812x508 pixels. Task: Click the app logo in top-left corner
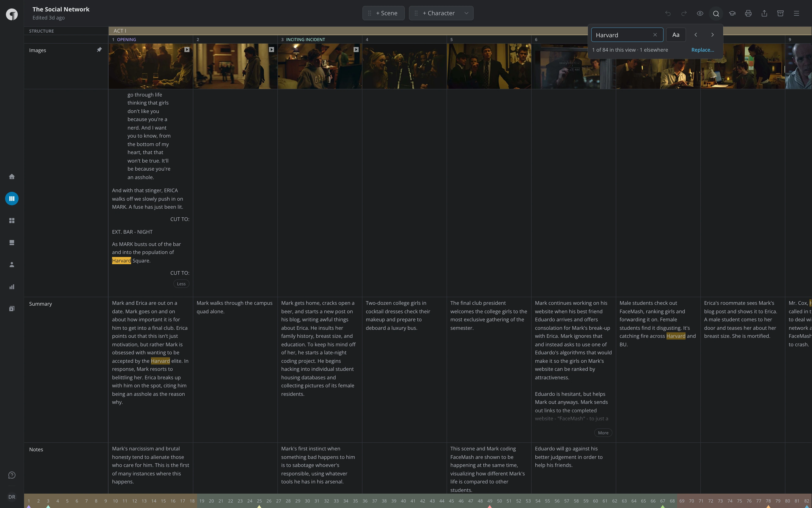click(12, 14)
